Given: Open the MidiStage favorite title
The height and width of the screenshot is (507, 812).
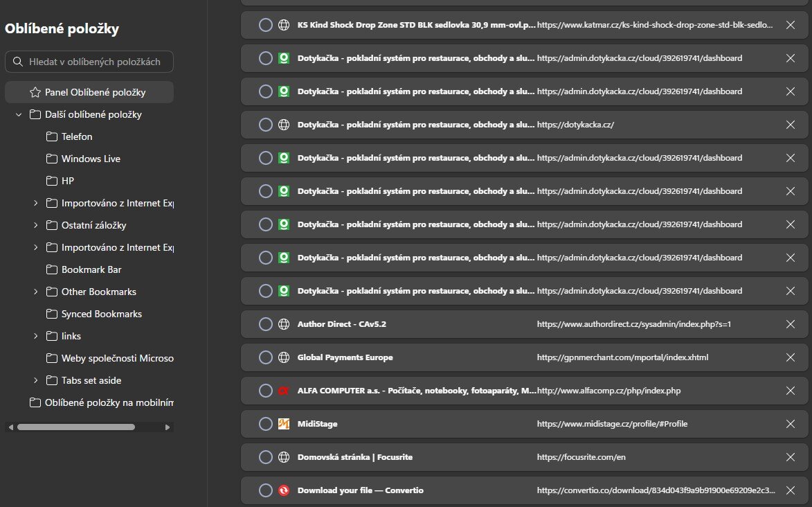Looking at the screenshot, I should [318, 423].
